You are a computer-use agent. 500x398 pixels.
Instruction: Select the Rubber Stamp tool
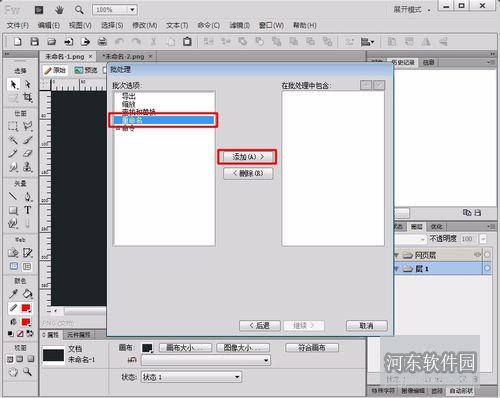tap(28, 167)
